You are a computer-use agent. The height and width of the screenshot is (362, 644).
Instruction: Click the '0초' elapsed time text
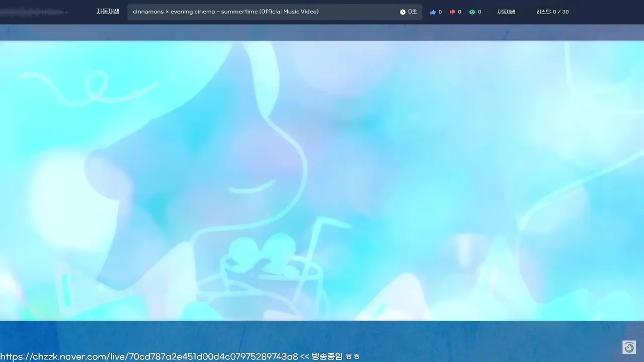click(413, 12)
